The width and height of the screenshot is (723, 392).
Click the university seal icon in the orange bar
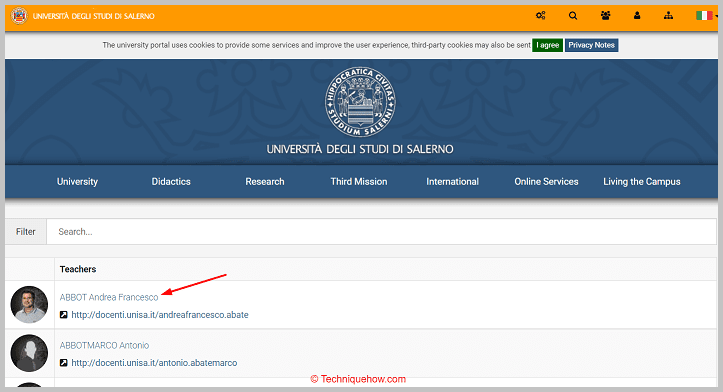19,16
